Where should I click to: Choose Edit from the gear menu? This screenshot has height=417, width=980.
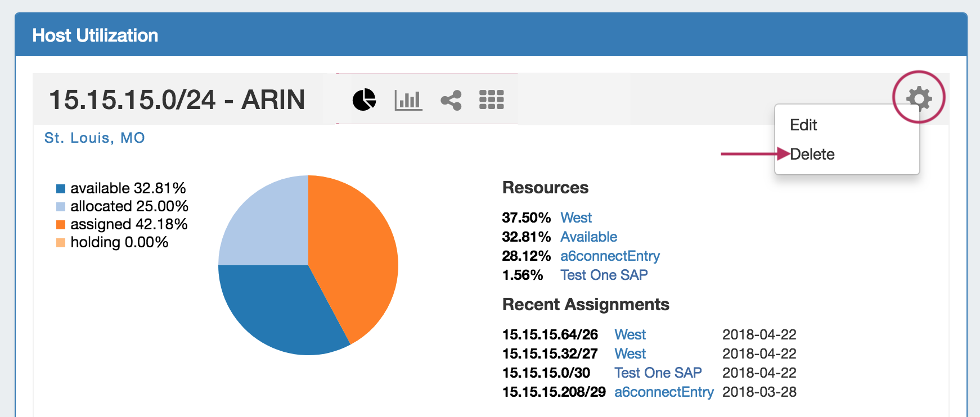click(803, 125)
